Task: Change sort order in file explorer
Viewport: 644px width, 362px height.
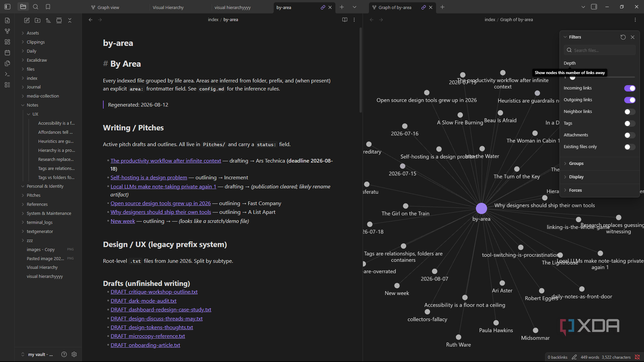Action: pos(48,20)
